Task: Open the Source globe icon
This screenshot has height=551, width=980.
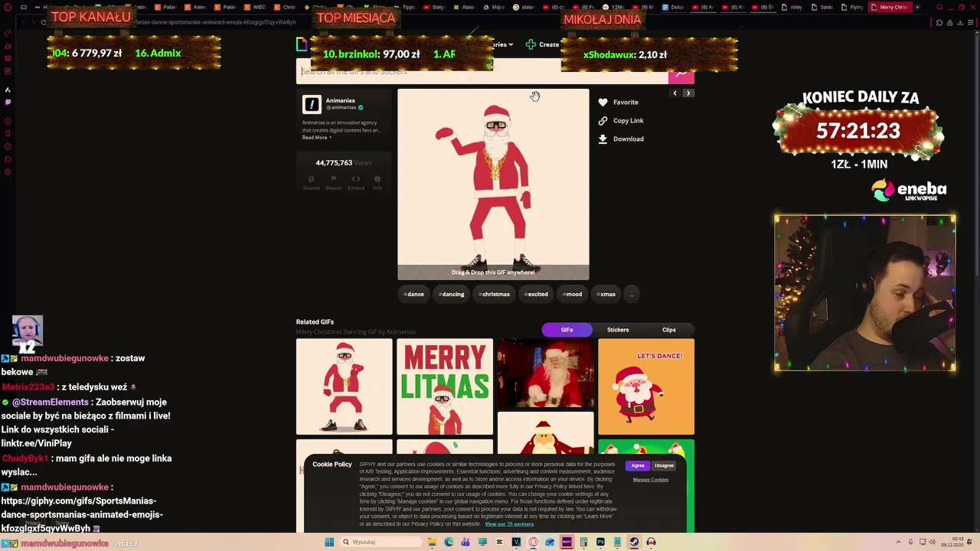Action: [311, 179]
